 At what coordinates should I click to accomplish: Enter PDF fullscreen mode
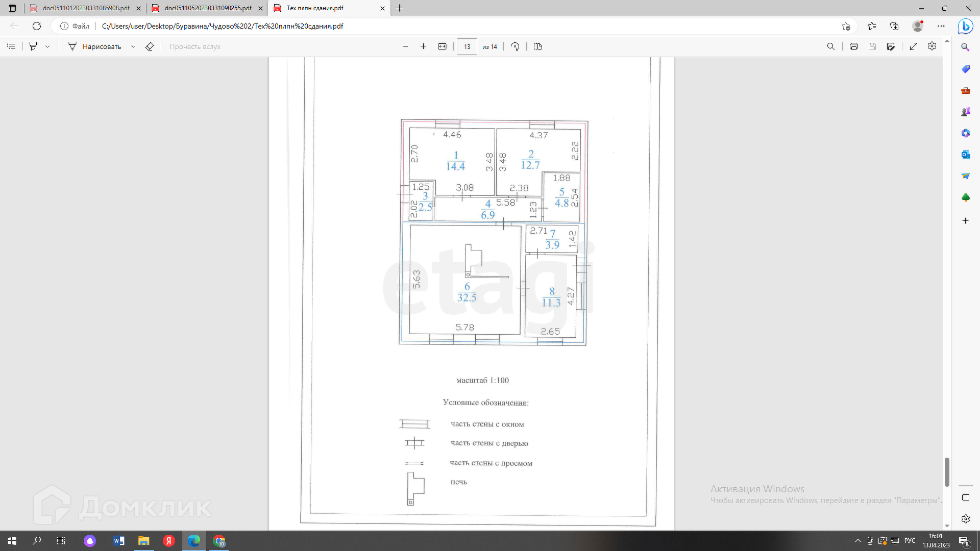point(914,46)
